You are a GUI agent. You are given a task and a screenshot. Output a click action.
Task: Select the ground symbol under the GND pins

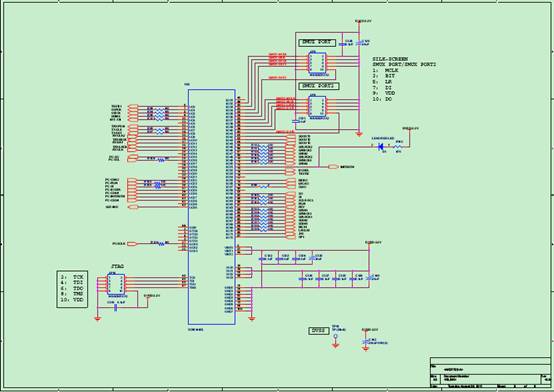pos(252,319)
